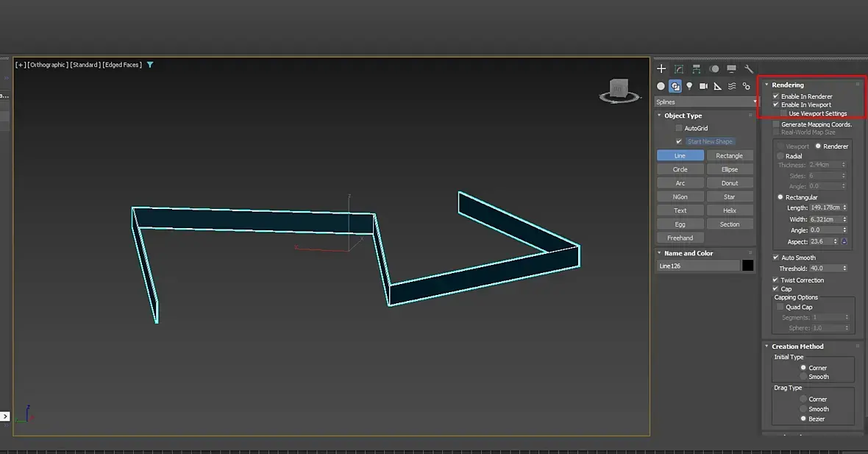Collapse the Creation Method rollout

766,346
